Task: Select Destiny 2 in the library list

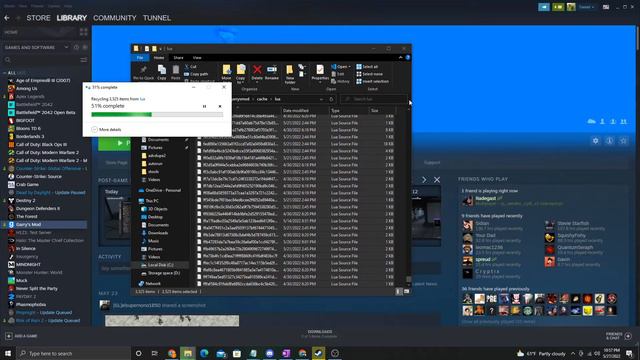Action: tap(25, 200)
